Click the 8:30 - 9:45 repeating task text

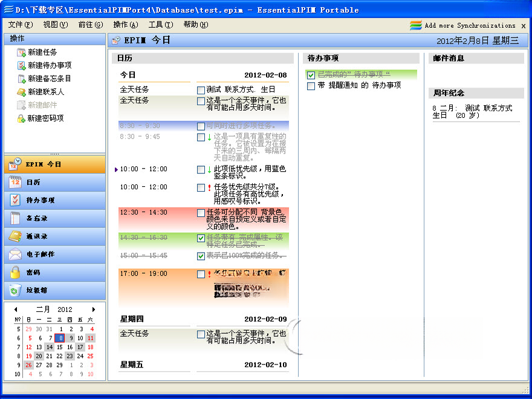[250, 148]
